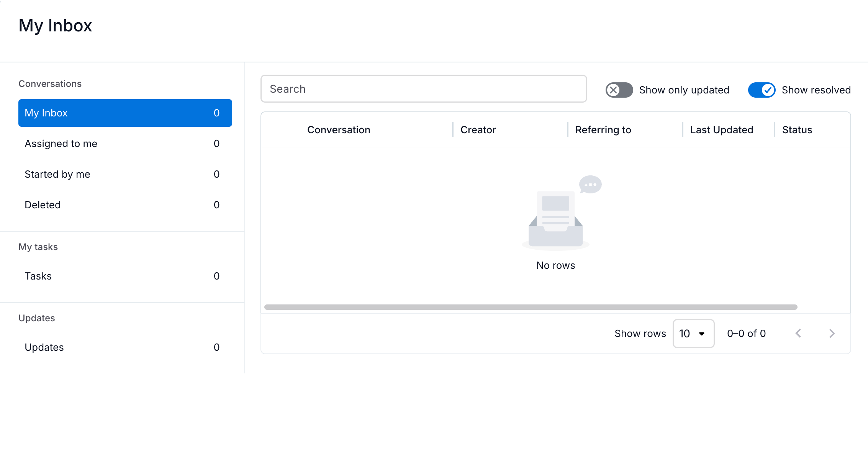Enable the Show only updated toggle
The image size is (868, 458).
619,90
